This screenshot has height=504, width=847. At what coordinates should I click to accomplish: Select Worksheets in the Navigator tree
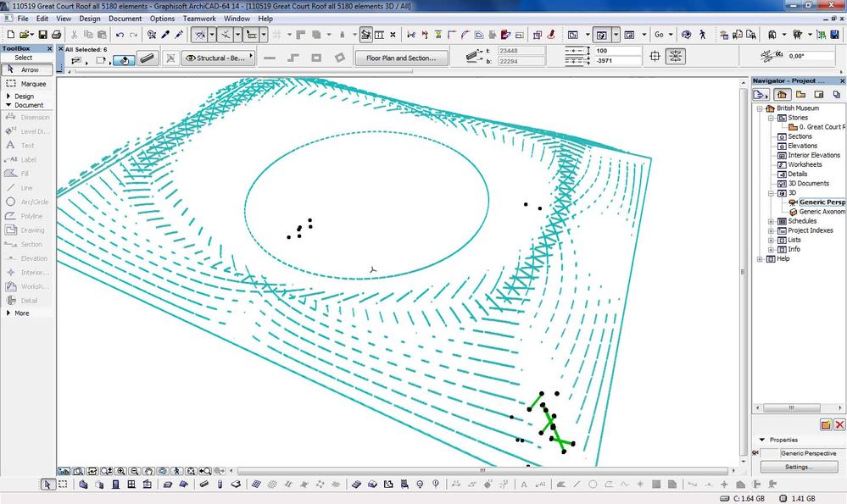[x=805, y=164]
